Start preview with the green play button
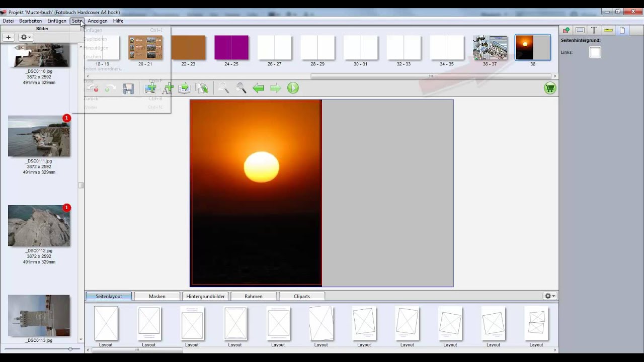 tap(293, 88)
